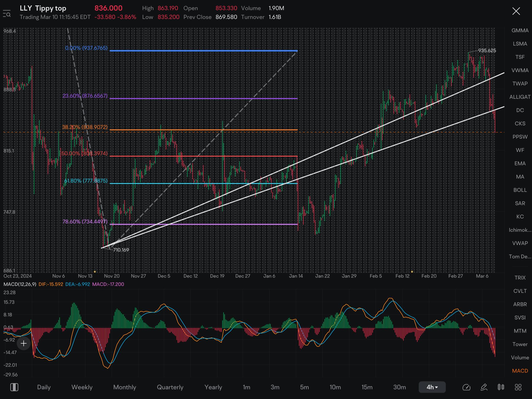
Task: Open the stock search list icon
Action: (x=7, y=13)
